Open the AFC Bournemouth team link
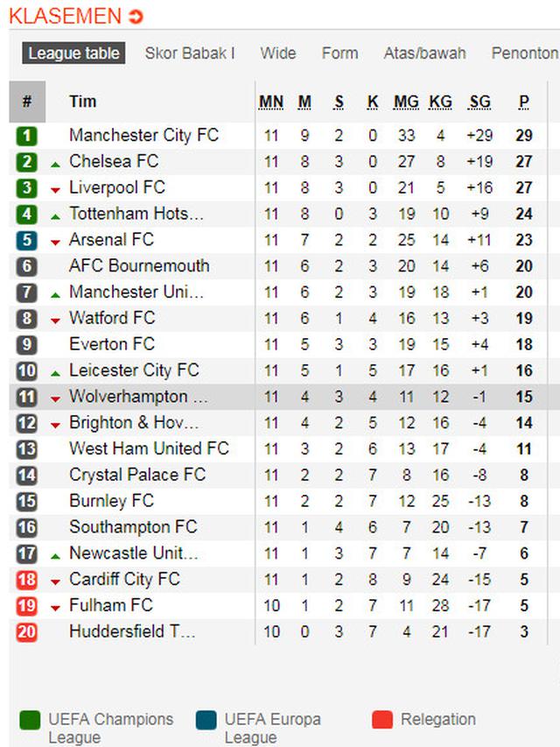 [x=139, y=266]
